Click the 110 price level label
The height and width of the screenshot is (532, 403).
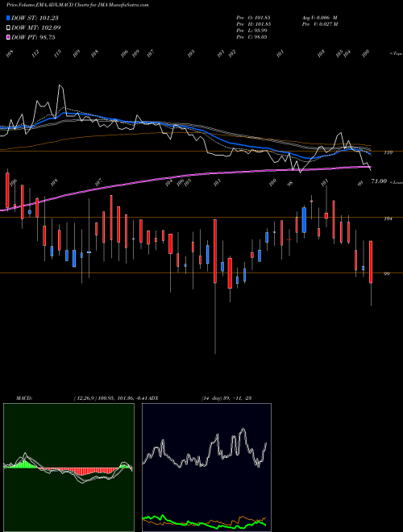click(388, 152)
